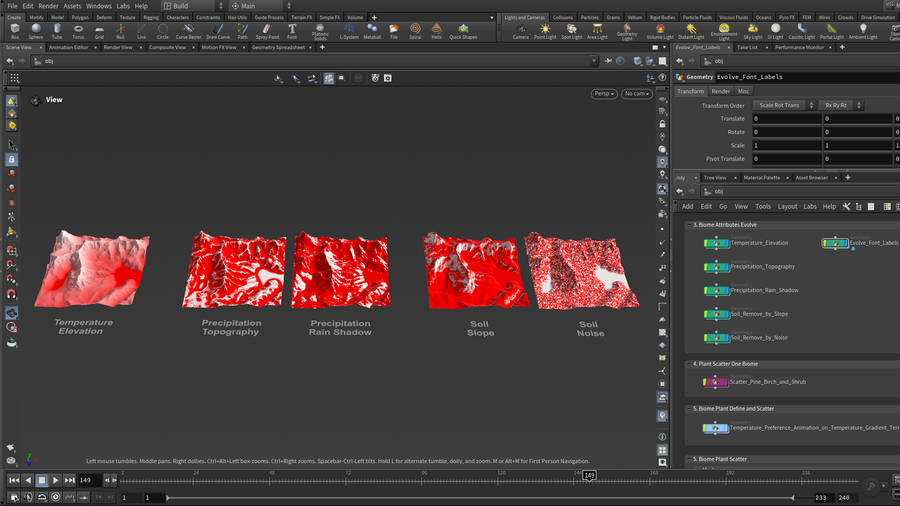This screenshot has height=506, width=900.
Task: Switch to the Geometry Spreadsheet tab
Action: click(280, 47)
